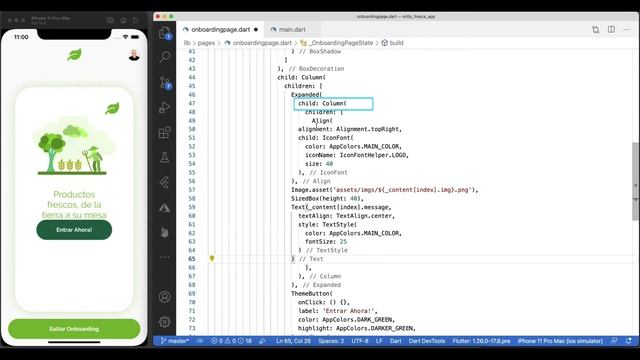This screenshot has height=360, width=640.
Task: Split the editor to the right
Action: pyautogui.click(x=611, y=29)
